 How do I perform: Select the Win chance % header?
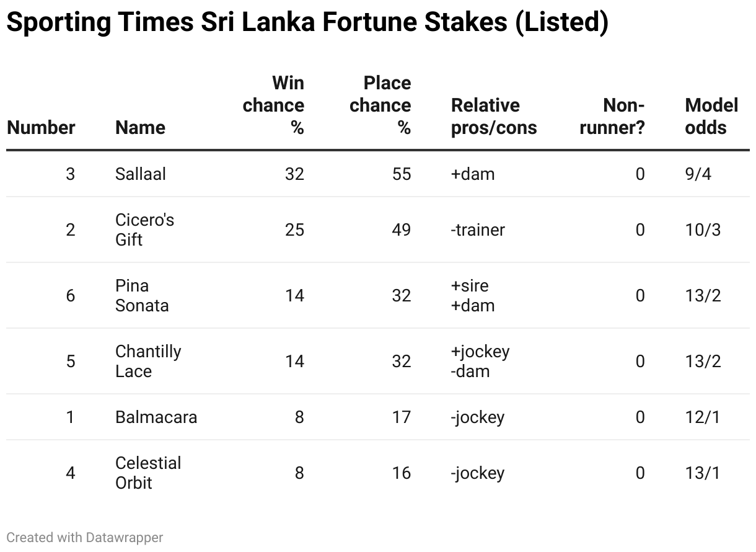pyautogui.click(x=273, y=105)
